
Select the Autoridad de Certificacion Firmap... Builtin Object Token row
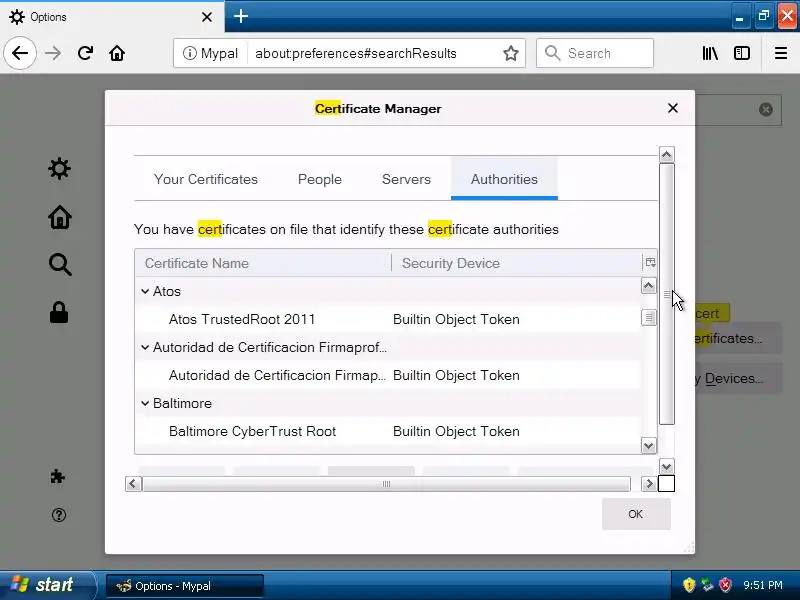pos(387,376)
